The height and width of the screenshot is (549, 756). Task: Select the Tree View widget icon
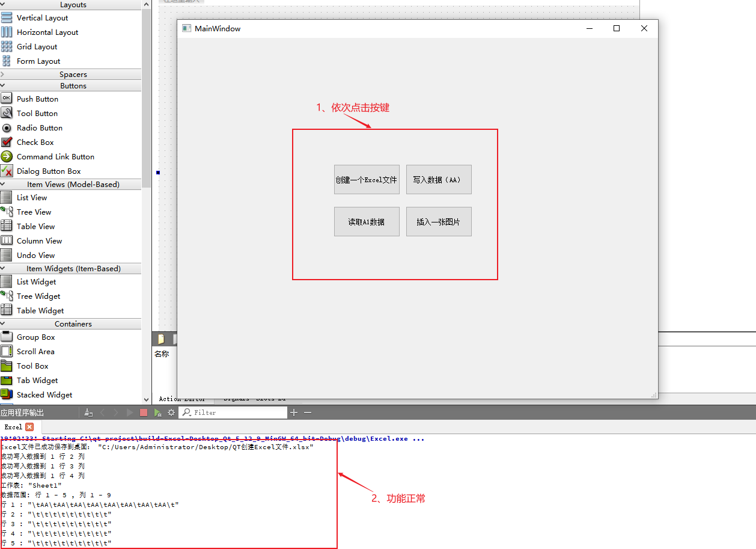(x=7, y=212)
